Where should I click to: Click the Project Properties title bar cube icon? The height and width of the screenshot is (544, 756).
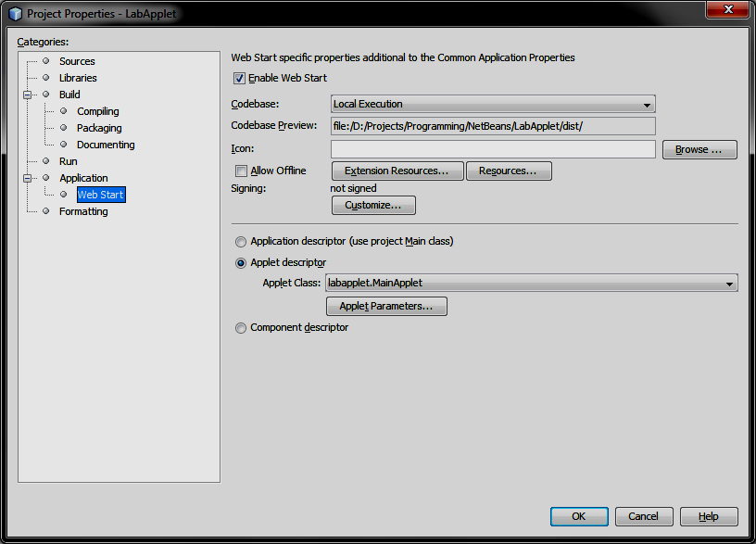(16, 14)
